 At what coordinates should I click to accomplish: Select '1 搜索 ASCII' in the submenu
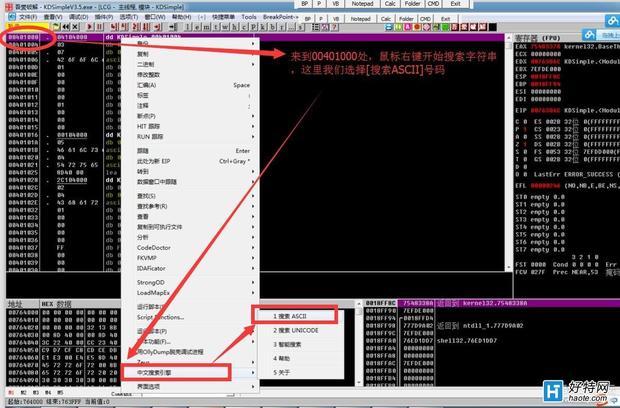click(x=295, y=316)
